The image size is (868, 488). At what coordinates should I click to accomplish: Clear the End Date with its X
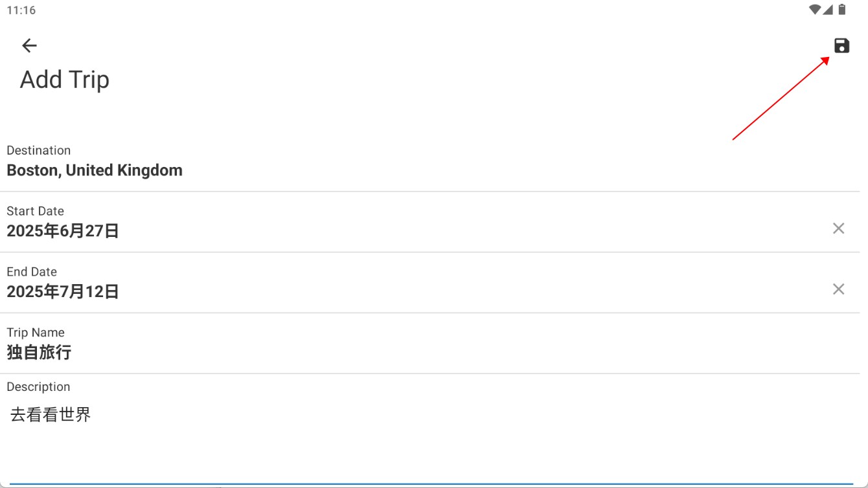click(x=838, y=289)
